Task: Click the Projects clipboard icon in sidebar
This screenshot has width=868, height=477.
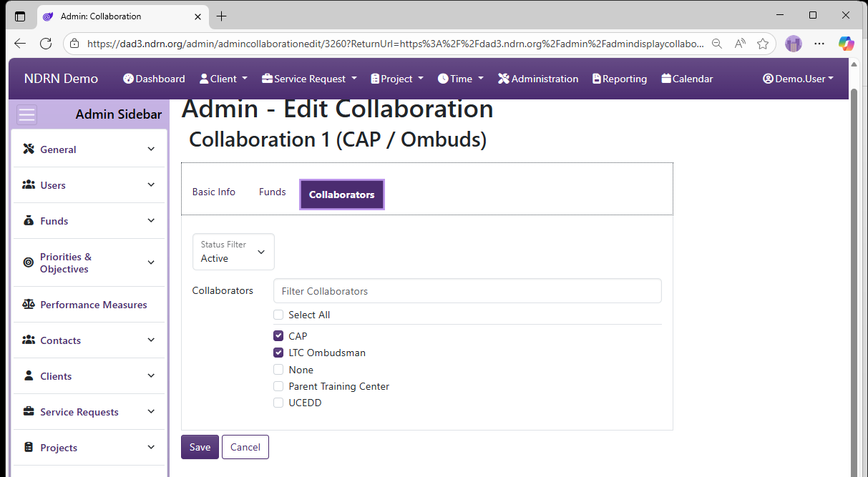Action: click(x=29, y=448)
